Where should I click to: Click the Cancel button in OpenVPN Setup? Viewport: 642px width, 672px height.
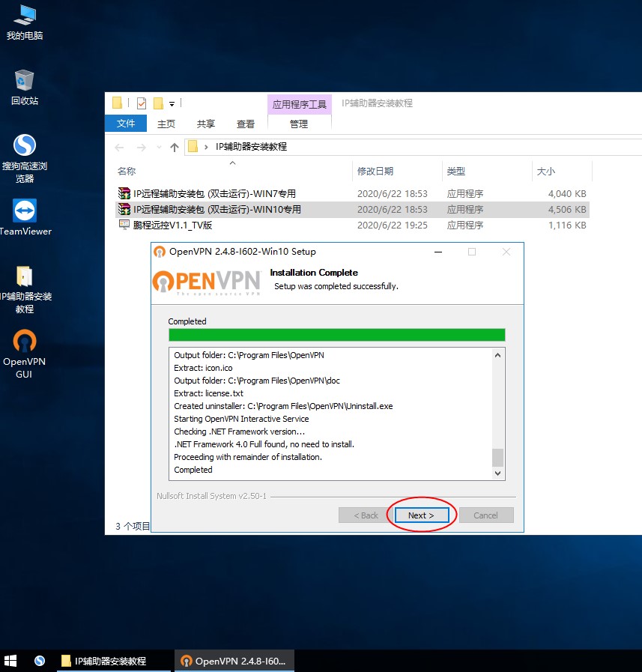(486, 515)
